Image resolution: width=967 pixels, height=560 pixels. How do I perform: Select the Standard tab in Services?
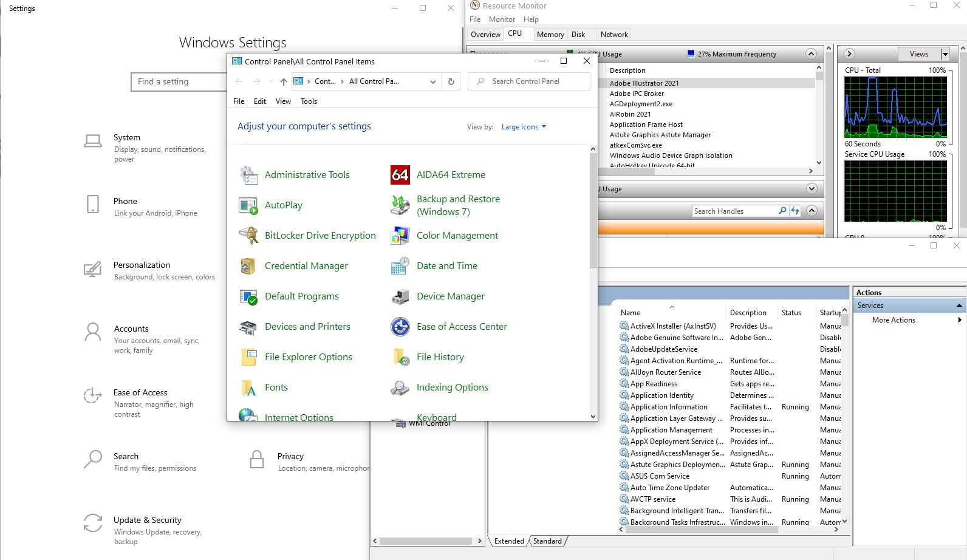click(547, 541)
